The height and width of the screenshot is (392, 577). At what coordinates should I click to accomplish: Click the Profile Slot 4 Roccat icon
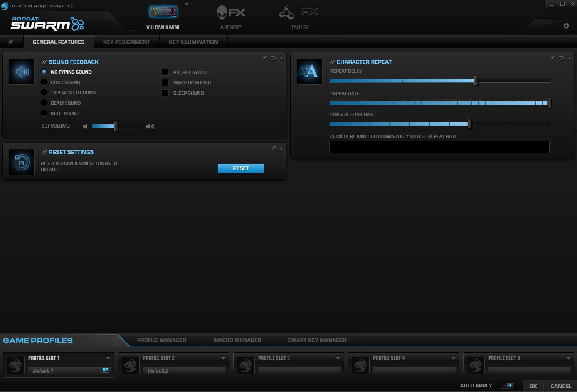[x=360, y=365]
